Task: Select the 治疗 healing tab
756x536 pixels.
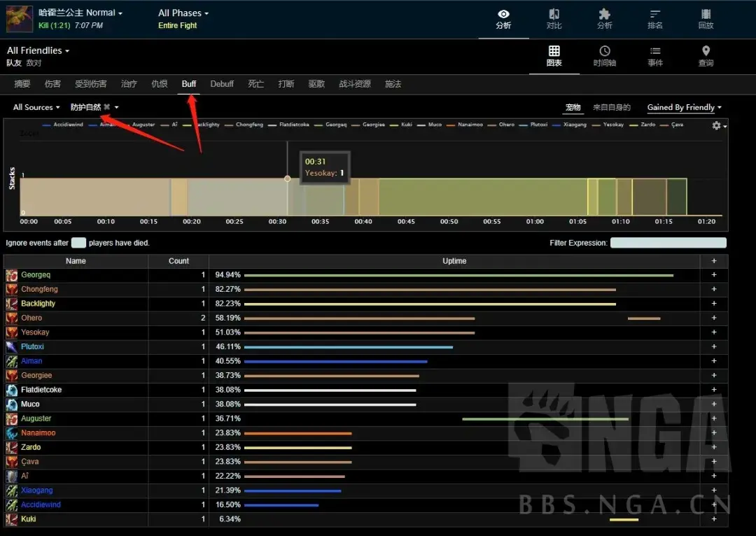Action: [x=129, y=84]
